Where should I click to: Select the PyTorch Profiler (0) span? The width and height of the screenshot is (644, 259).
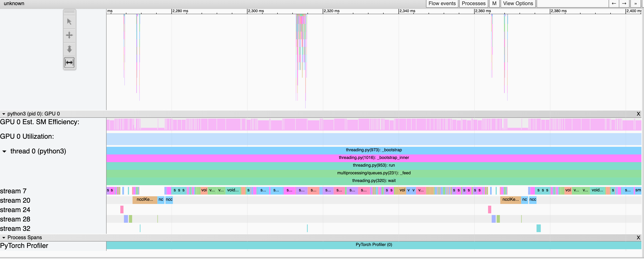pos(374,245)
